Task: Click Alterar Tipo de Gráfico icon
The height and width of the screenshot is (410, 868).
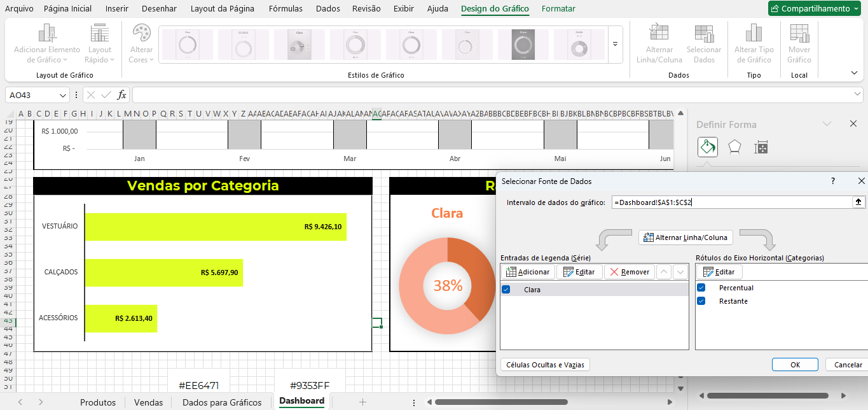Action: click(754, 43)
